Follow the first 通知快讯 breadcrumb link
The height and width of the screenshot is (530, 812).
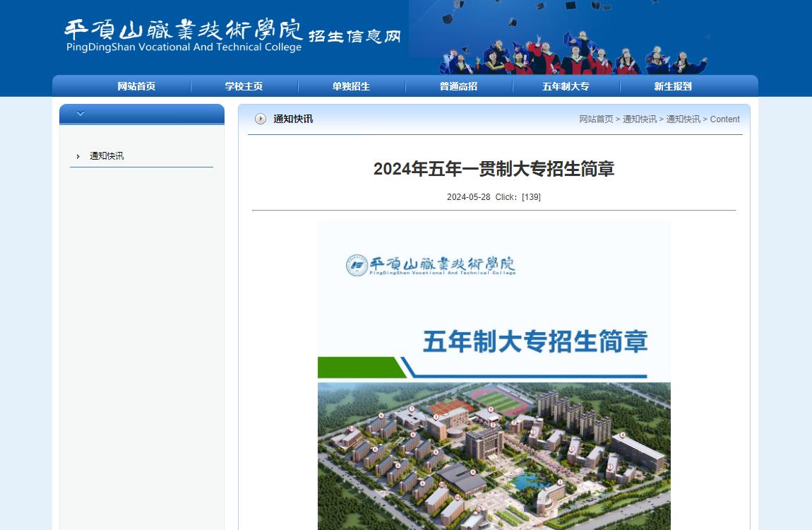(640, 119)
